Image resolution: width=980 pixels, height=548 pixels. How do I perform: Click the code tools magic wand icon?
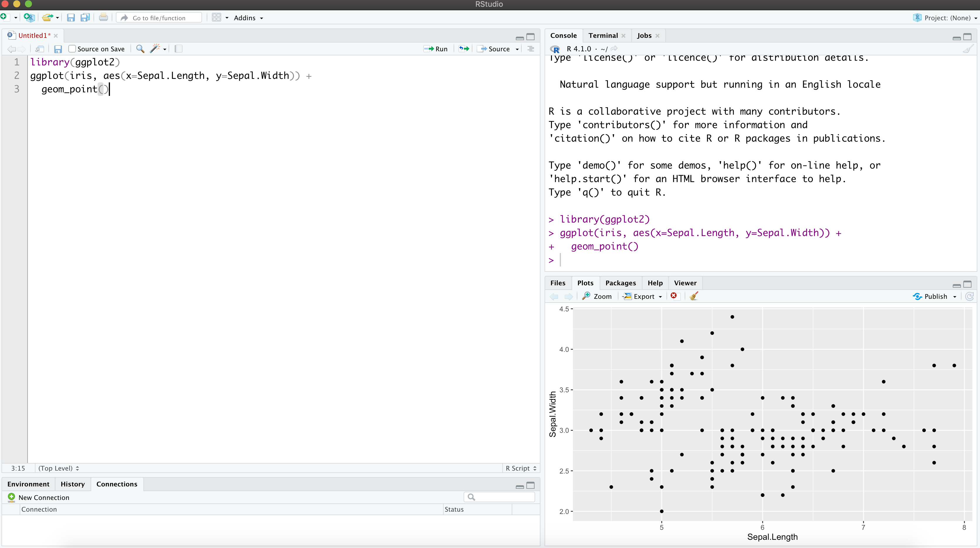tap(155, 49)
